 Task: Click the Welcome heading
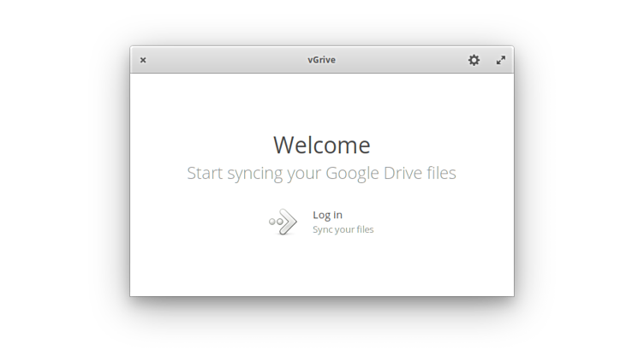(321, 145)
